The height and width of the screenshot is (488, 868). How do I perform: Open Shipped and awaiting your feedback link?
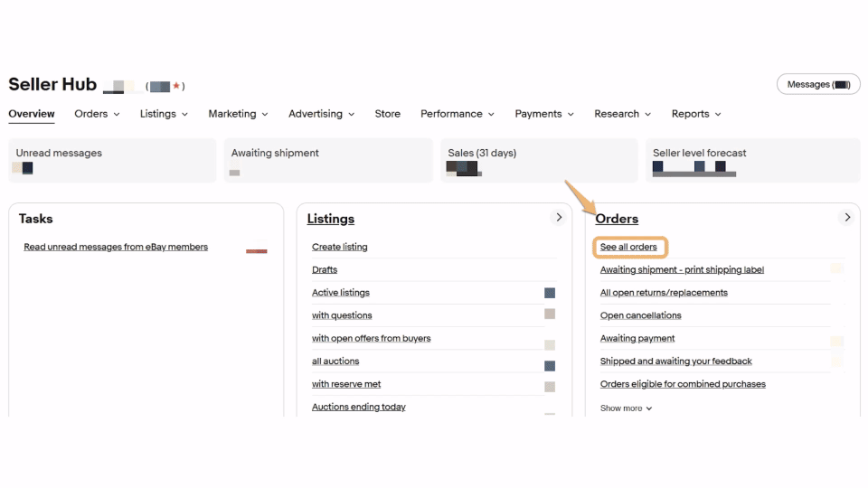676,361
